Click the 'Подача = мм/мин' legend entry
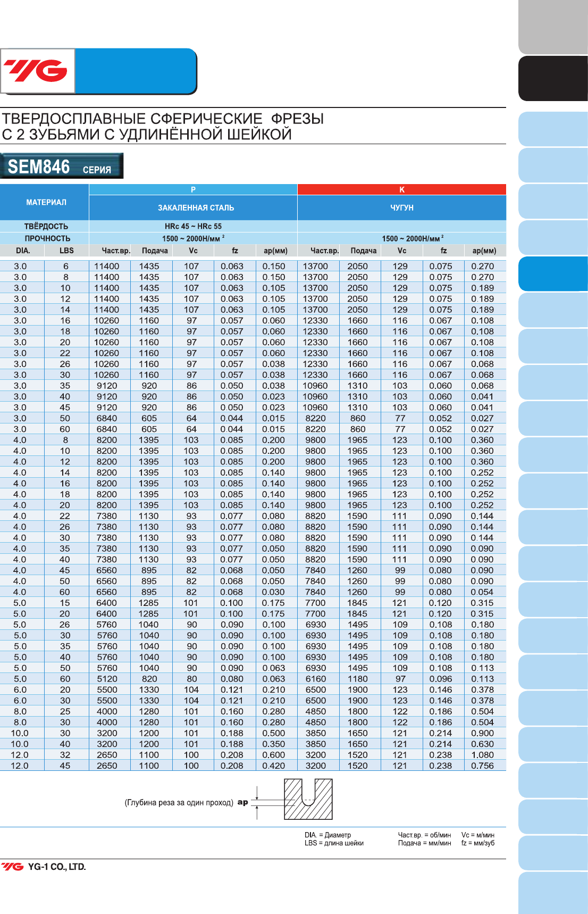Image resolution: width=588 pixels, height=914 pixels. click(x=424, y=843)
